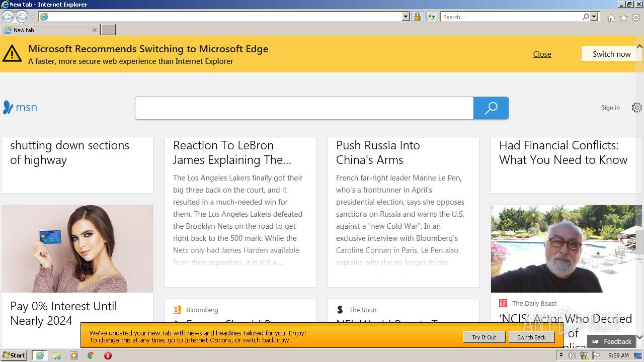Open the recent pages dropdown arrow

tap(33, 17)
